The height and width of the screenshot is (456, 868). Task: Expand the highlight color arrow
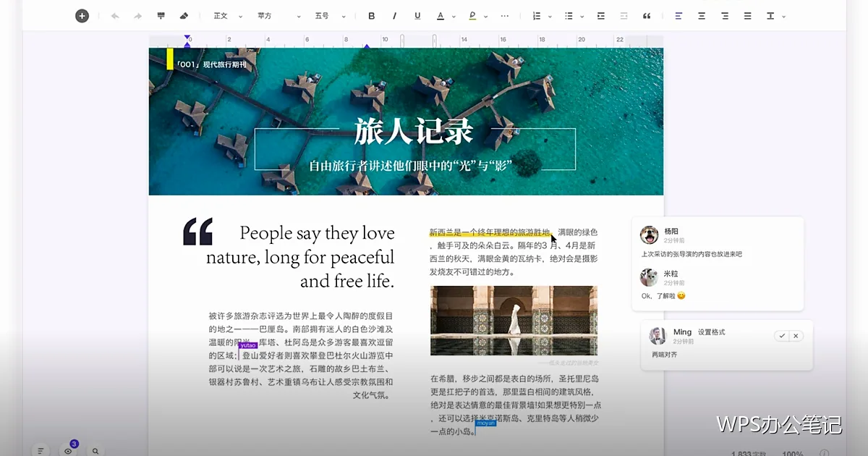coord(485,16)
